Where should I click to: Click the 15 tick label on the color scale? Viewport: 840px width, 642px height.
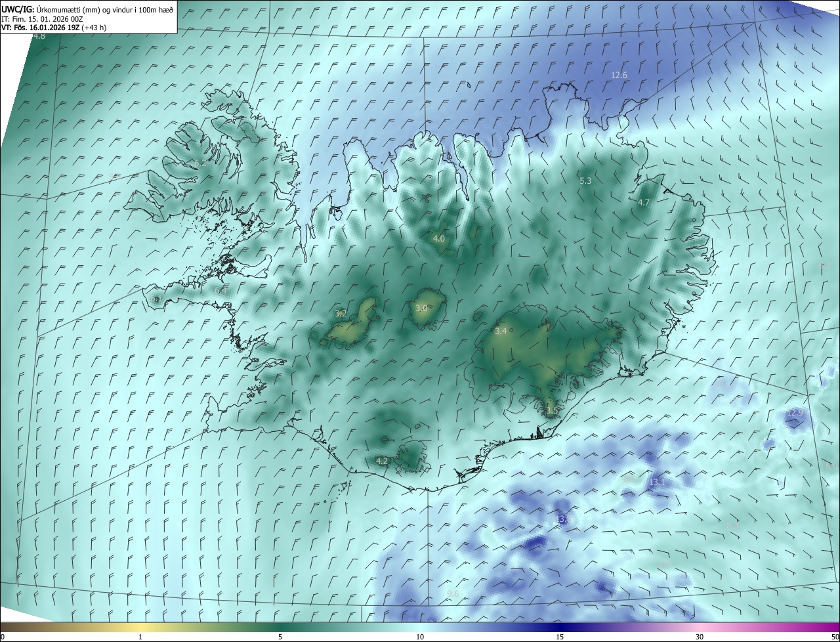[x=560, y=637]
